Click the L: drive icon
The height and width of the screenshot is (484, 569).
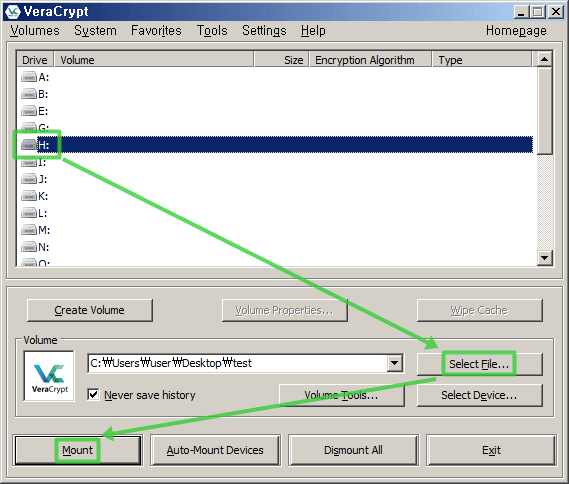click(x=29, y=213)
